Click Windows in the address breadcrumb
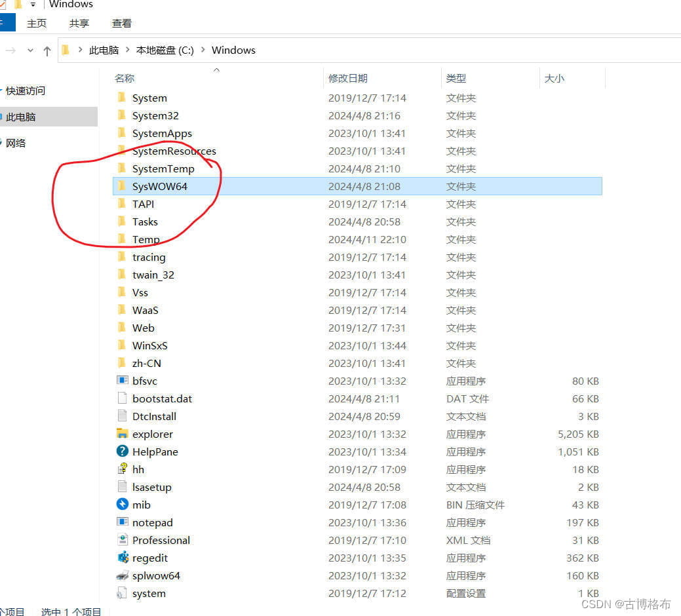681x616 pixels. coord(233,50)
